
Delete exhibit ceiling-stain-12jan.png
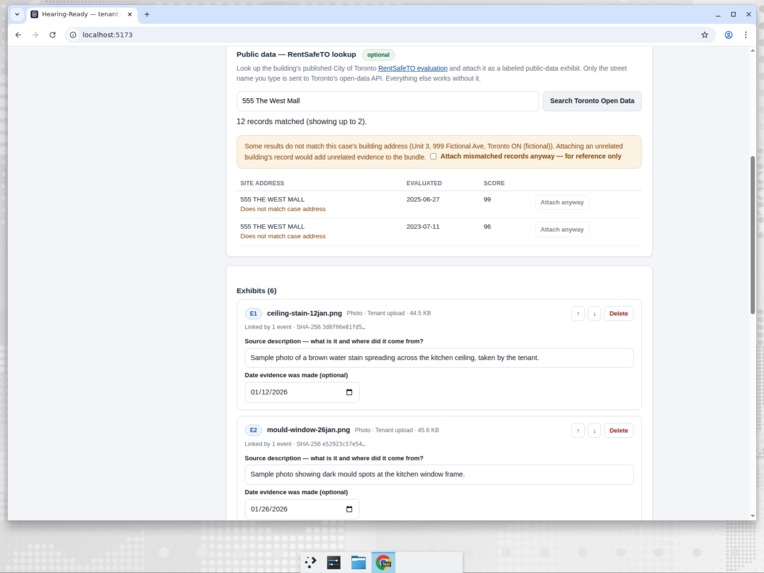coord(618,313)
